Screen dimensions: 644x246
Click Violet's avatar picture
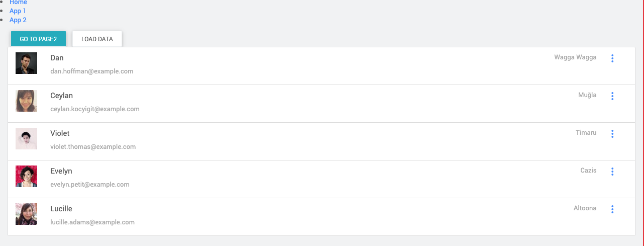point(26,139)
